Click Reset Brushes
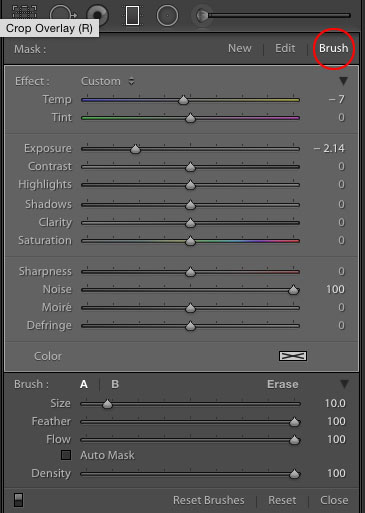The height and width of the screenshot is (513, 365). [209, 500]
